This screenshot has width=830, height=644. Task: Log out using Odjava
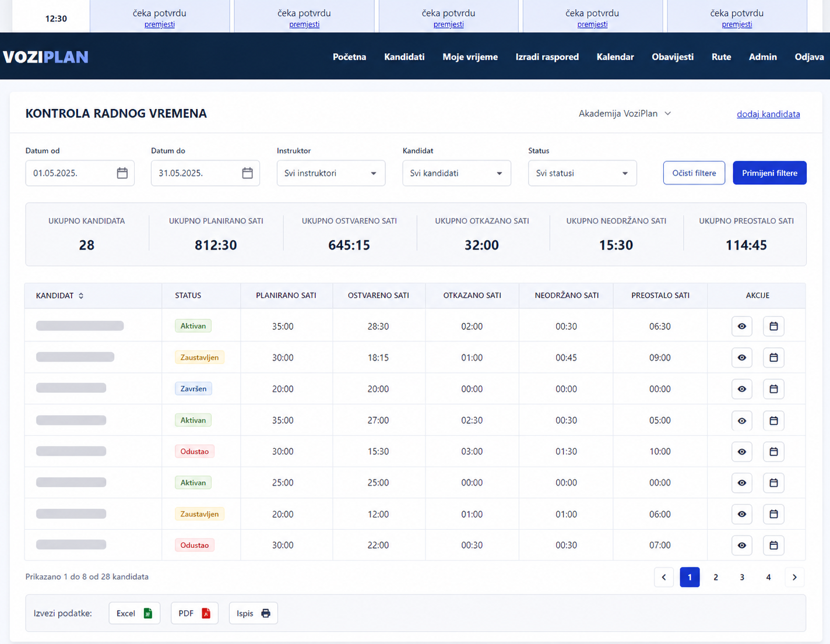point(809,57)
